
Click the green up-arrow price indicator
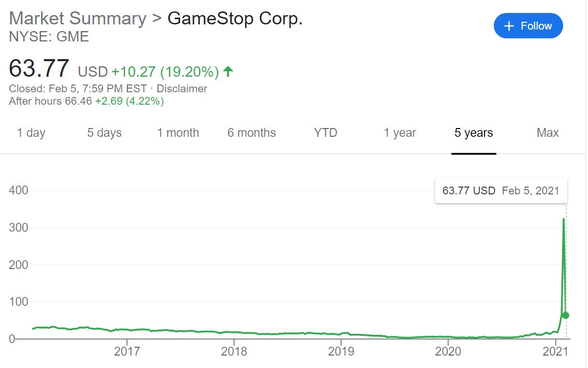[228, 71]
